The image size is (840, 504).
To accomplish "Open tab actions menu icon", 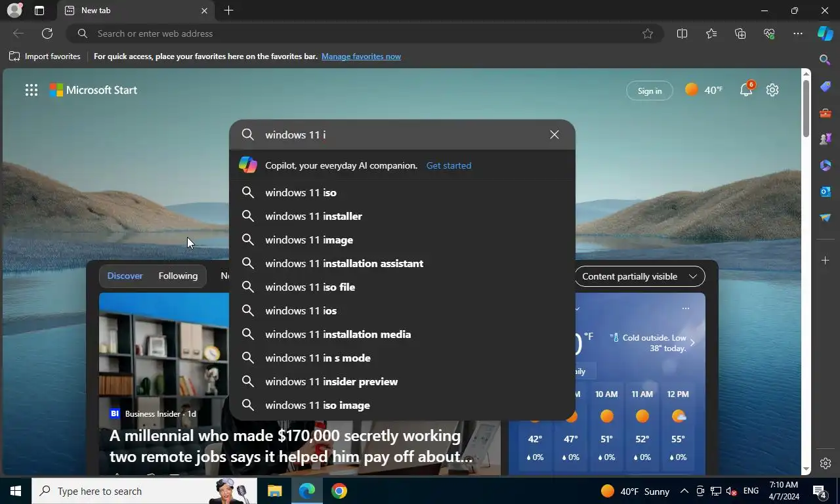I will click(39, 10).
